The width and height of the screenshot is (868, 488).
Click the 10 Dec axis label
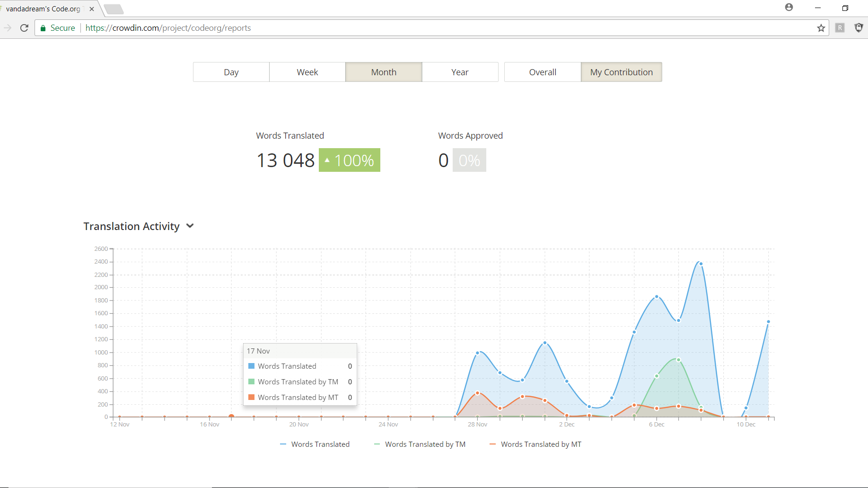pos(746,424)
